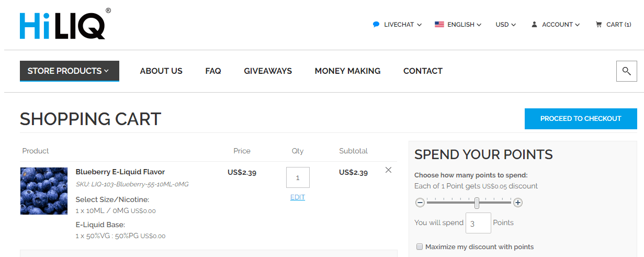Click the Price column header
The width and height of the screenshot is (644, 257).
(242, 151)
